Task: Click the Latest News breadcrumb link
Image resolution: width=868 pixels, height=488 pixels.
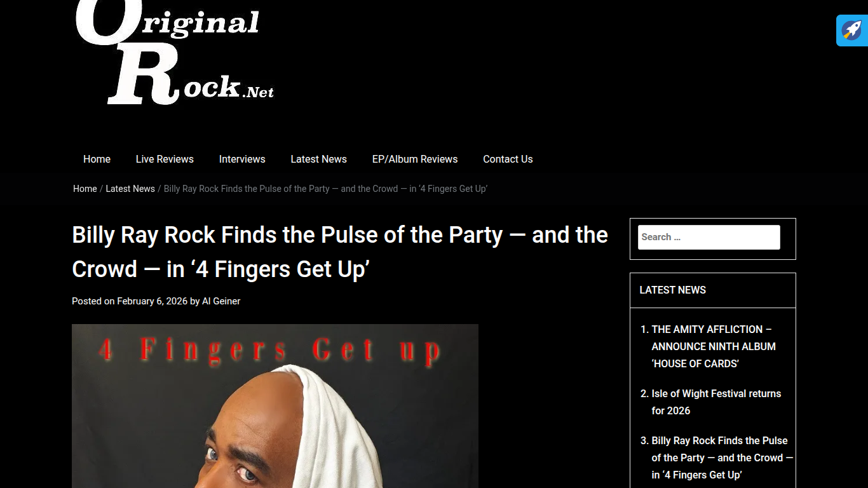Action: pos(130,189)
